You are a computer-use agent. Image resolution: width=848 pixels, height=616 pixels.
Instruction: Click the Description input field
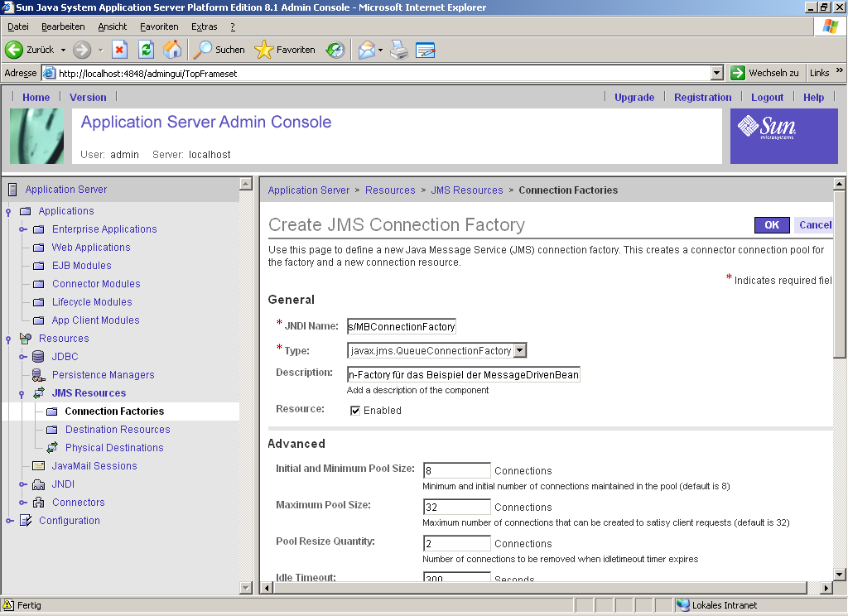(464, 375)
